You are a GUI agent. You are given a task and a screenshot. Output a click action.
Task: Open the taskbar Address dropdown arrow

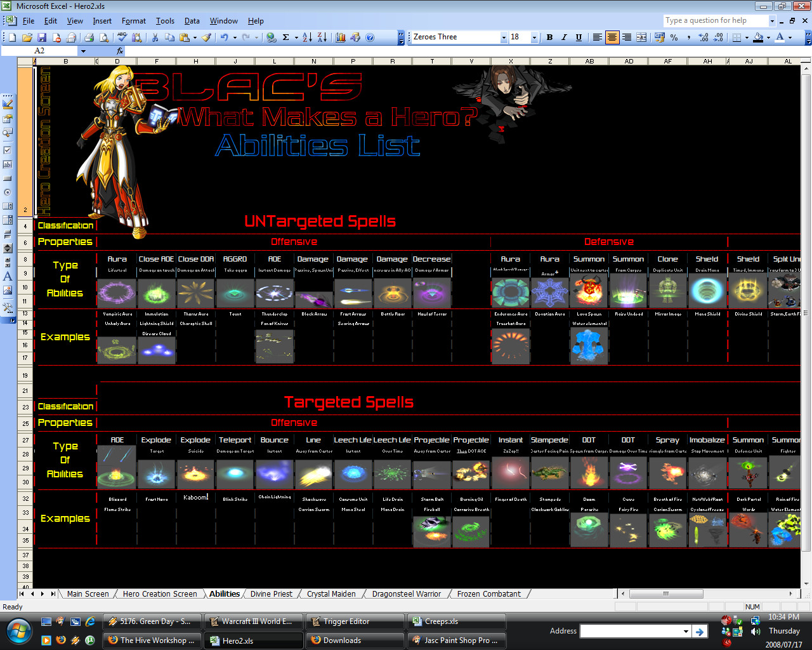click(x=686, y=632)
